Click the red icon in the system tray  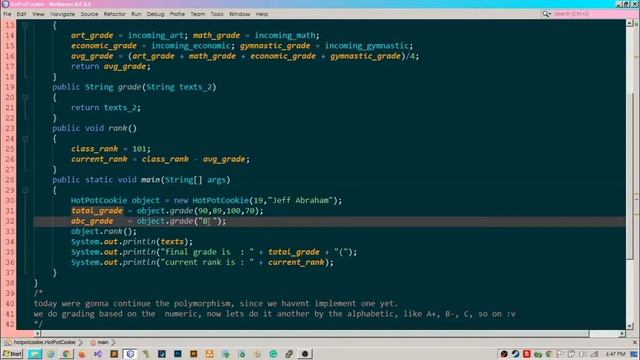[x=527, y=354]
